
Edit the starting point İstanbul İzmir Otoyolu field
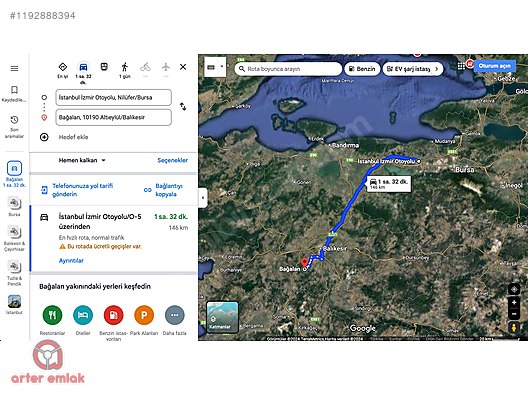(x=113, y=97)
